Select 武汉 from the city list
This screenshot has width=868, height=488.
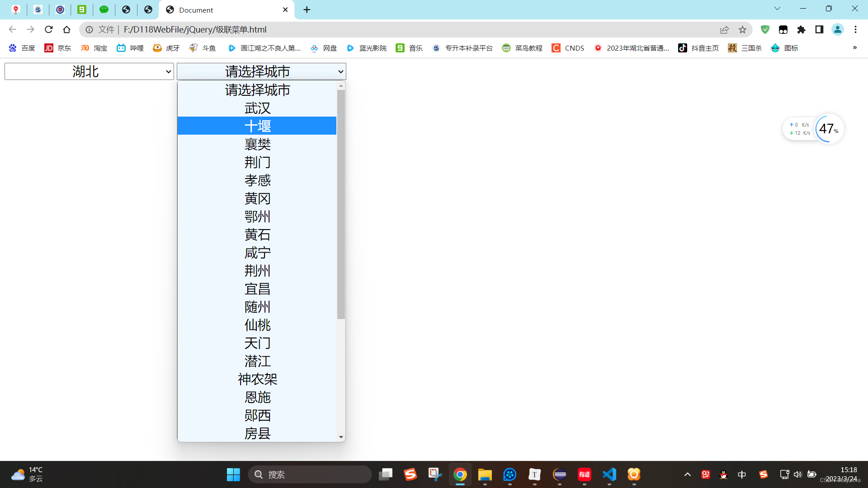[257, 108]
